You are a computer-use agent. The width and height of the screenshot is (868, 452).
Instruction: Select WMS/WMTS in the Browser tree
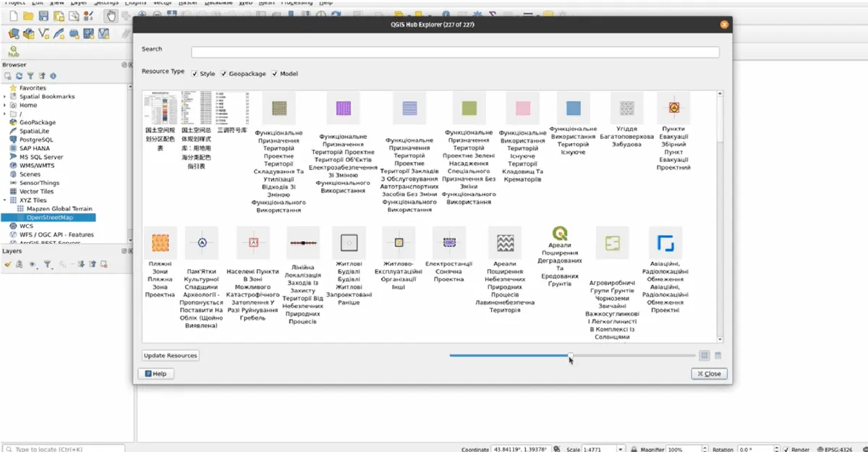pyautogui.click(x=38, y=166)
